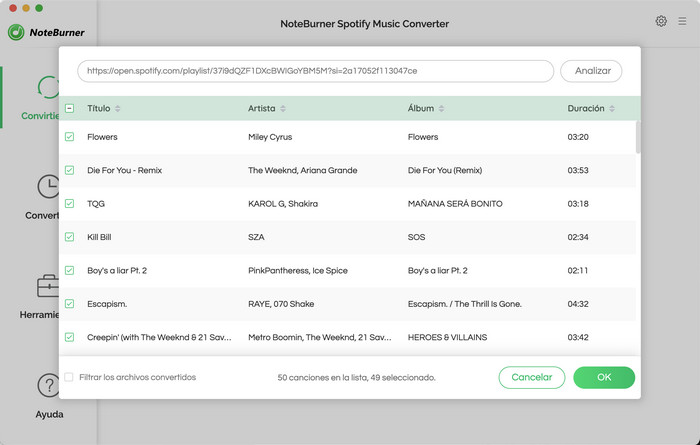
Task: Sort list by Álbum column arrows
Action: pos(441,108)
